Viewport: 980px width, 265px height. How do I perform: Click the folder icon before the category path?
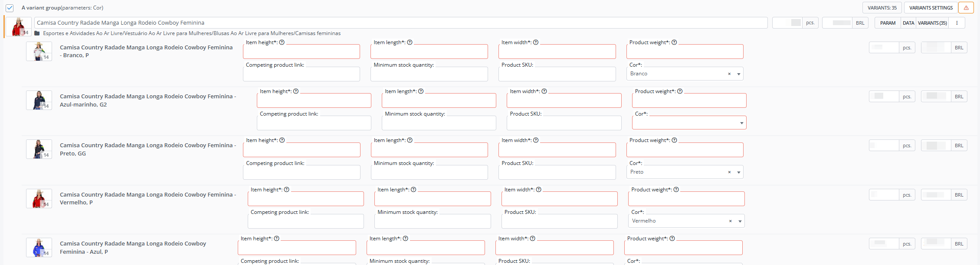[x=37, y=33]
